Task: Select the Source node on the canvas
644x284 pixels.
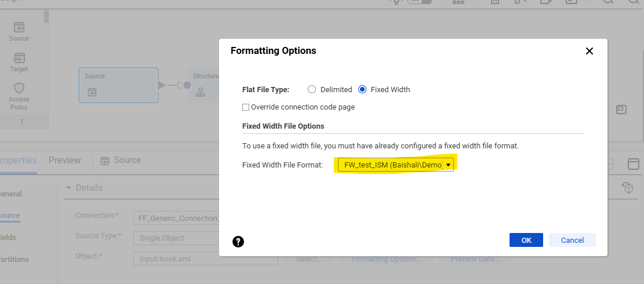Action: click(118, 85)
